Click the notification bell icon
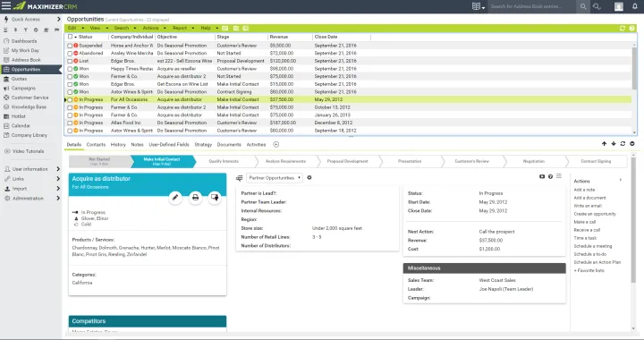The width and height of the screenshot is (644, 340). point(634,6)
